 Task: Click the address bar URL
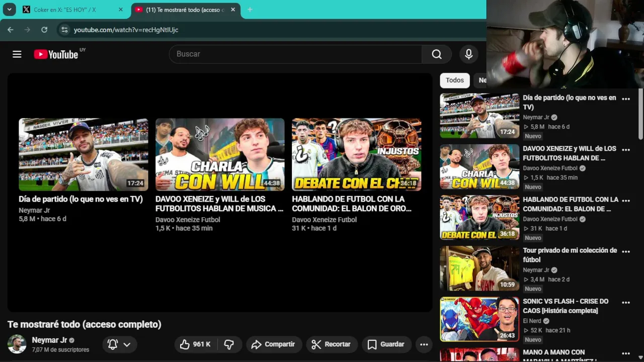click(126, 30)
